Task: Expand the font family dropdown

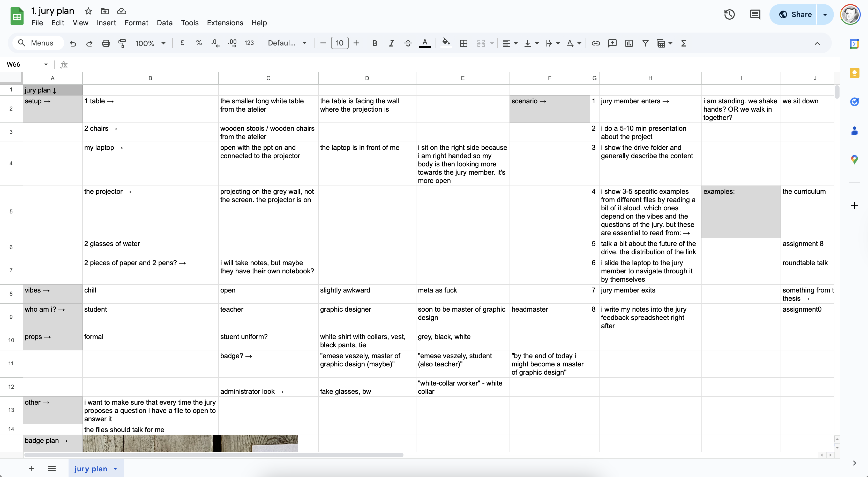Action: (x=287, y=43)
